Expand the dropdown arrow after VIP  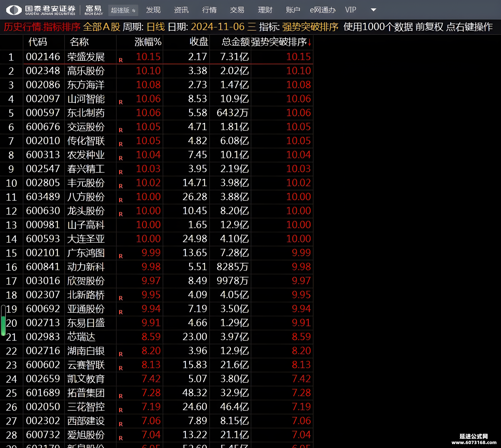point(373,10)
